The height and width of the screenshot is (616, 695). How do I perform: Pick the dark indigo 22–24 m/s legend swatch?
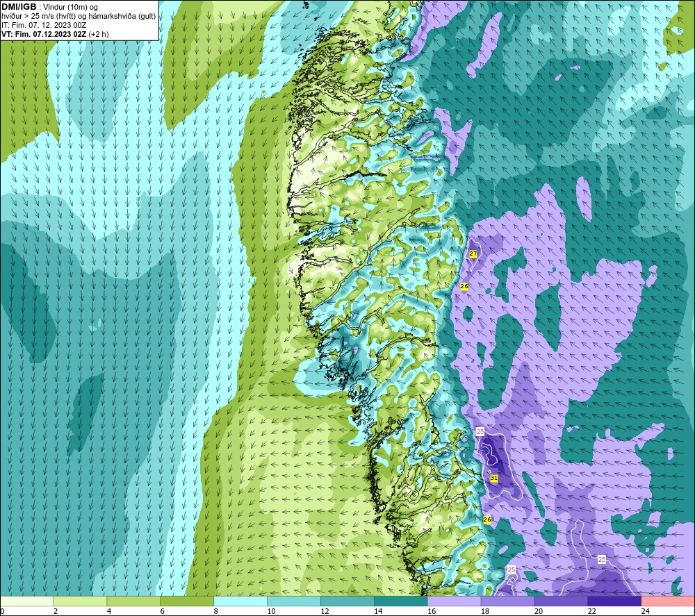(614, 601)
